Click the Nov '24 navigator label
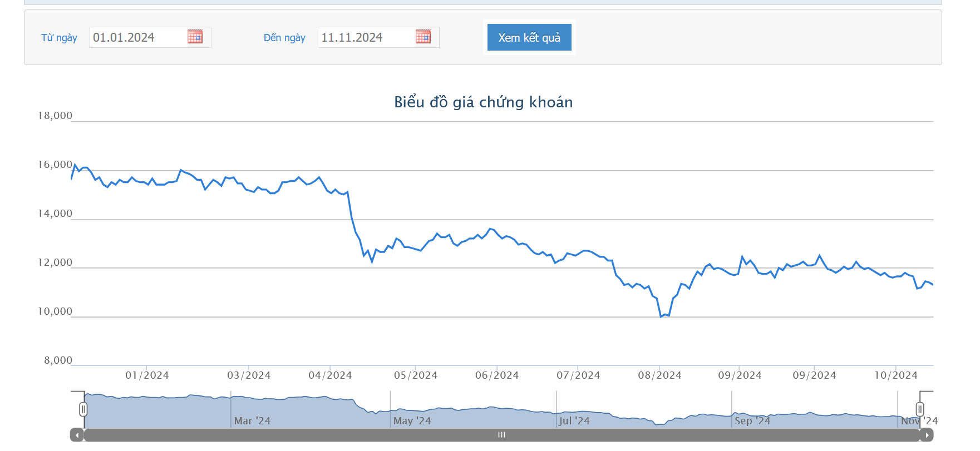This screenshot has height=451, width=980. point(919,421)
